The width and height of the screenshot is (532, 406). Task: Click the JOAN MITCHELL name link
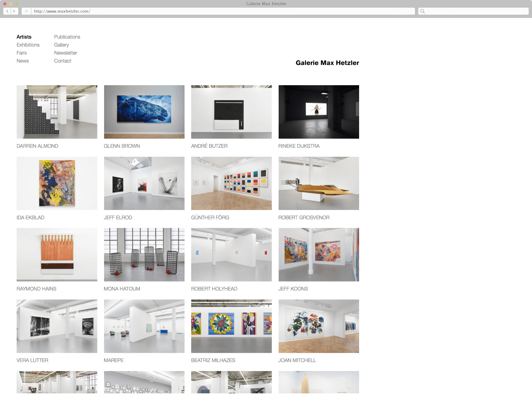click(x=297, y=360)
